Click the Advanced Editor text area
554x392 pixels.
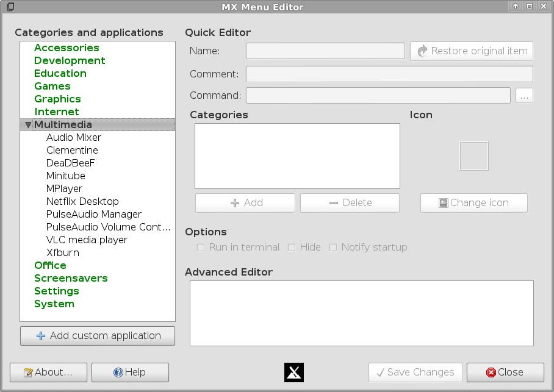pos(362,313)
